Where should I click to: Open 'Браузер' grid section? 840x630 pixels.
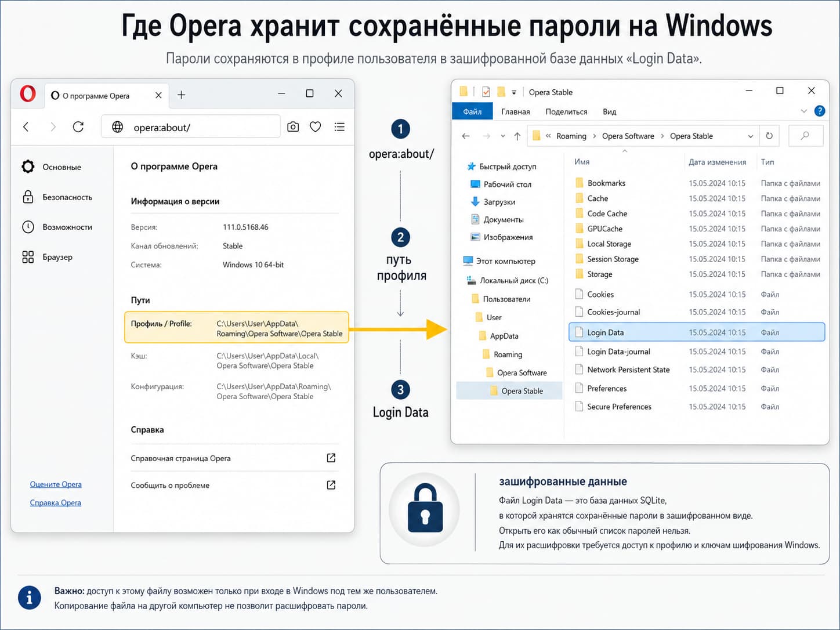coord(28,257)
